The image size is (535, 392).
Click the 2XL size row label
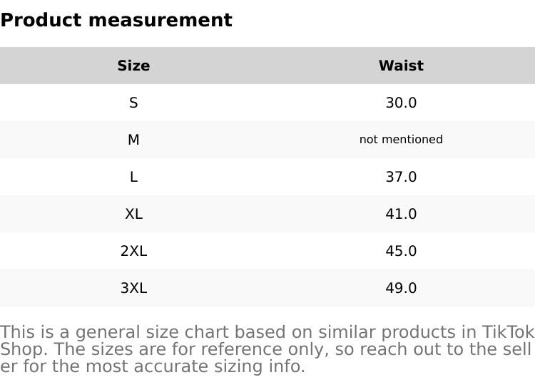(x=133, y=251)
